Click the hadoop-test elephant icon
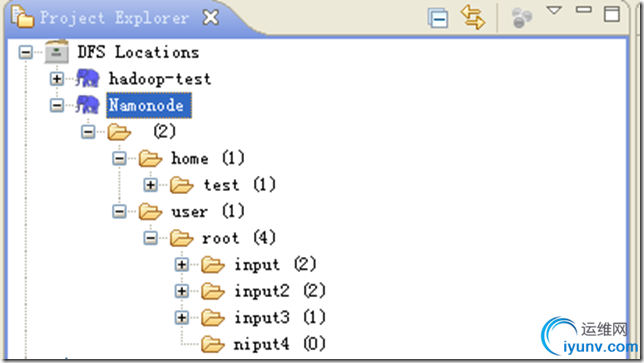Viewport: 644px width, 363px height. tap(87, 78)
